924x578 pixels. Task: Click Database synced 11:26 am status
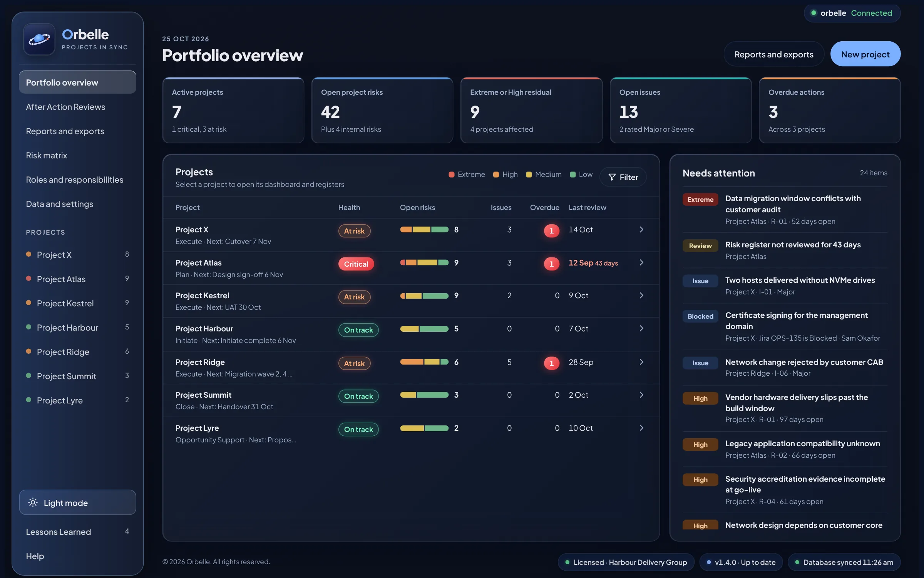click(x=844, y=562)
